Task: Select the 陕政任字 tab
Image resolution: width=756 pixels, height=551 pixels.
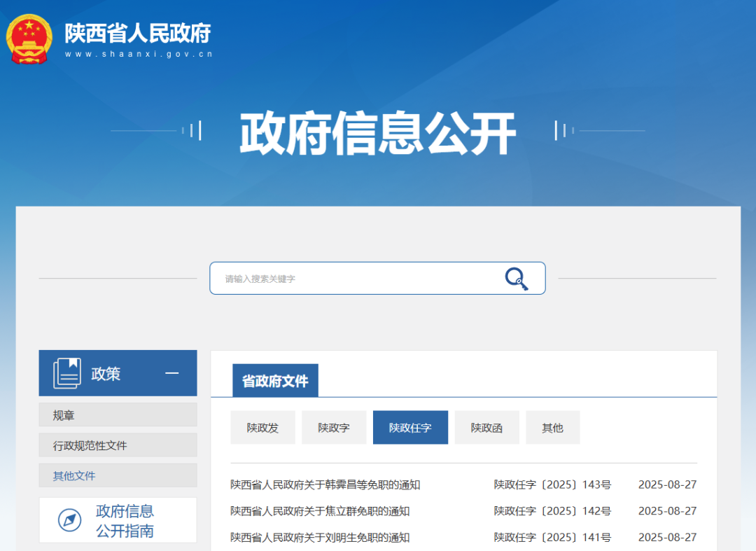Action: click(410, 428)
